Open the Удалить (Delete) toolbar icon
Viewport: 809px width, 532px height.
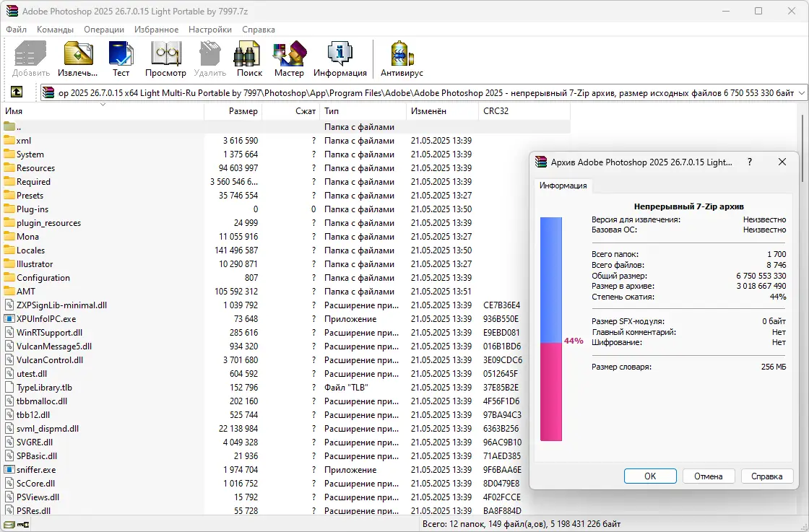(209, 56)
